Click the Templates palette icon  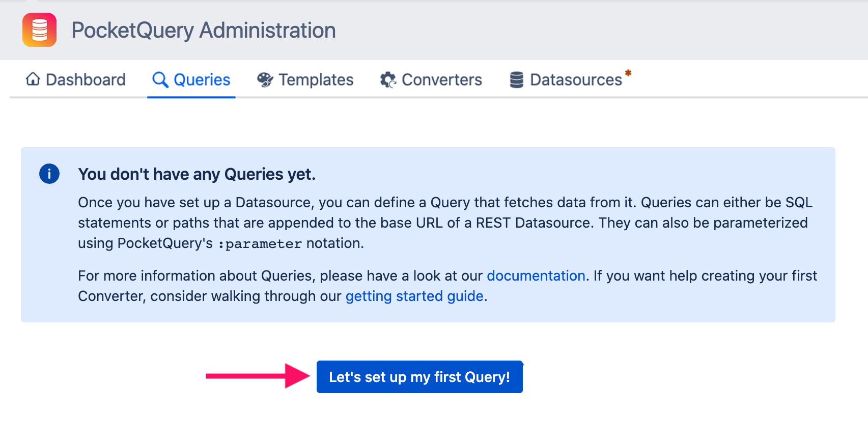click(x=265, y=79)
